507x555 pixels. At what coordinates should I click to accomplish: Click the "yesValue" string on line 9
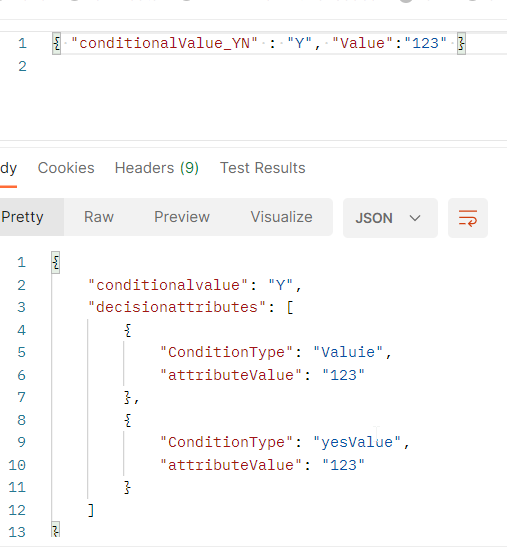pos(357,442)
